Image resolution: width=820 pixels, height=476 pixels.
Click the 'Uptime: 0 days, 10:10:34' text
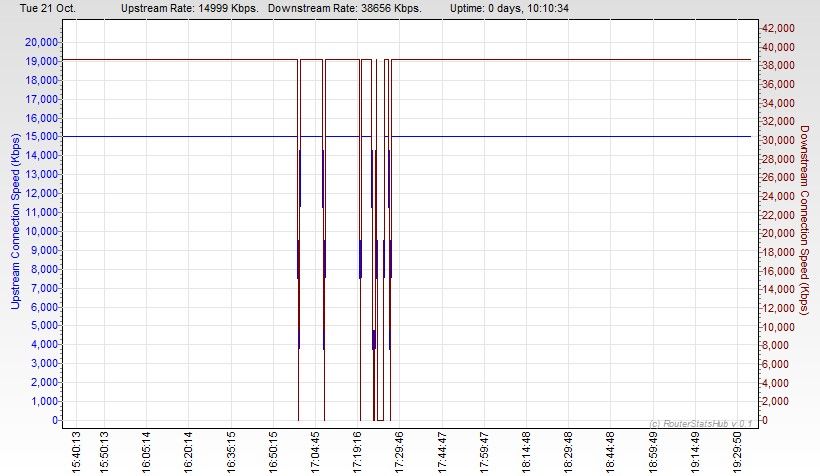pyautogui.click(x=509, y=8)
